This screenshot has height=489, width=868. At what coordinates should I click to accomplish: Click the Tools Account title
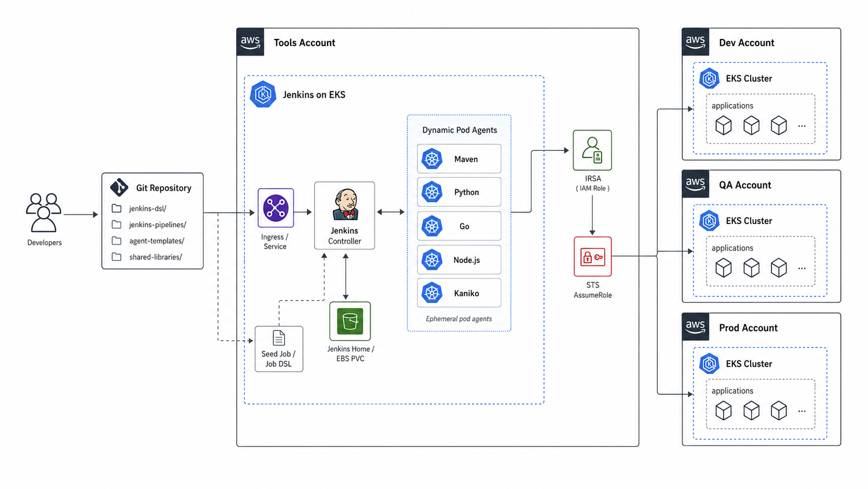[x=305, y=43]
